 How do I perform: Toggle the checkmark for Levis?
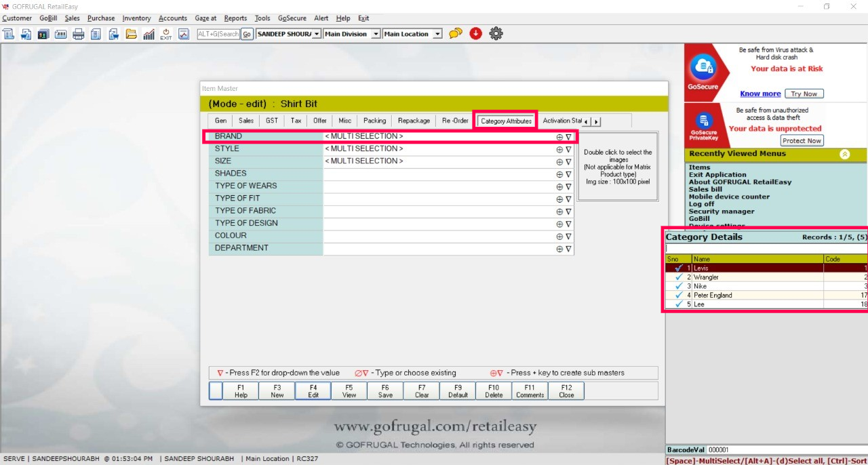point(678,268)
